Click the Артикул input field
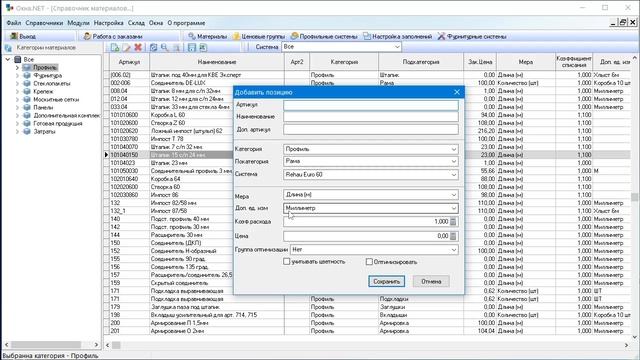Image resolution: width=640 pixels, height=360 pixels. 371,105
